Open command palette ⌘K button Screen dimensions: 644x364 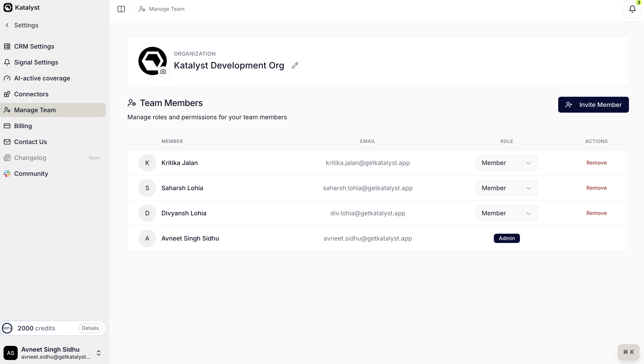[629, 352]
